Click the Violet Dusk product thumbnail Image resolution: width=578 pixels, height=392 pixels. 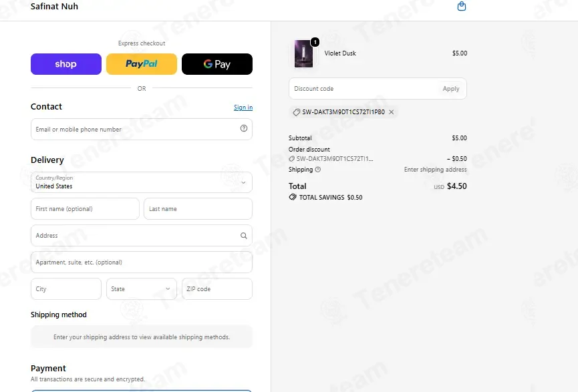coord(304,54)
